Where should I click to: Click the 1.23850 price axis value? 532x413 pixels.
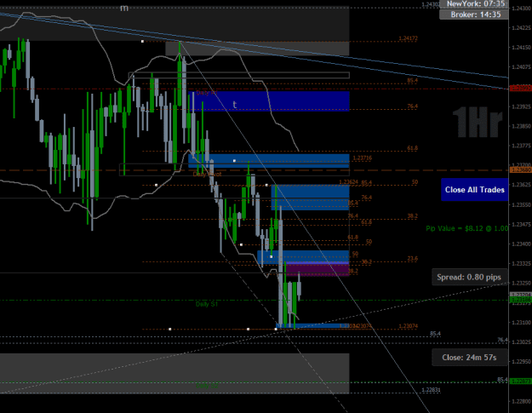pyautogui.click(x=522, y=126)
